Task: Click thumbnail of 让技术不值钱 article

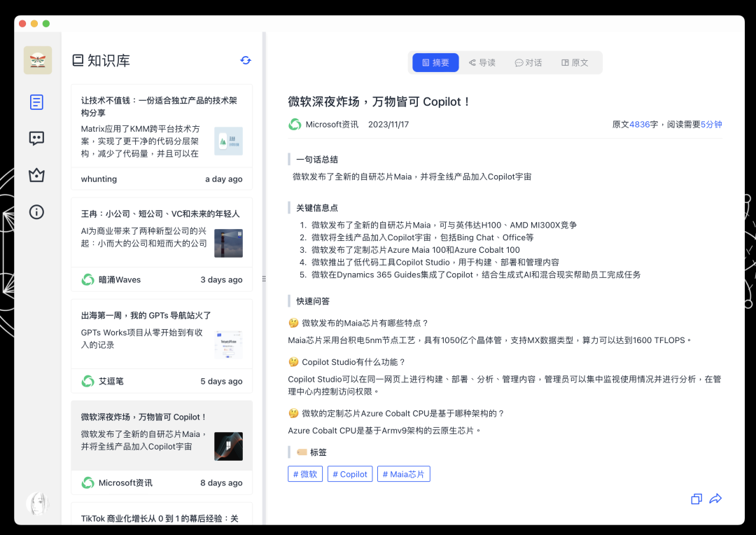Action: 228,141
